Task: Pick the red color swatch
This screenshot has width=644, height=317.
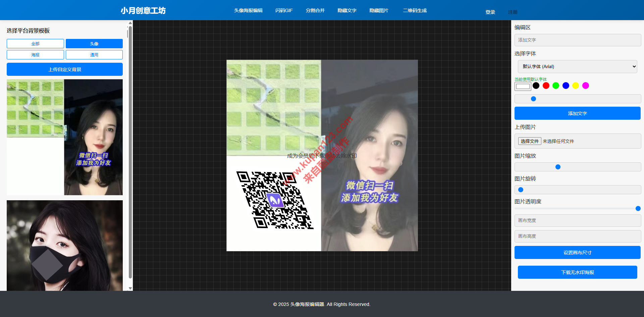Action: click(546, 86)
